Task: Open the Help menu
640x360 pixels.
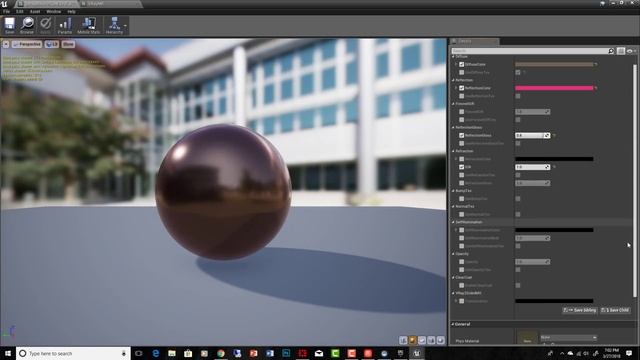Action: coord(71,12)
